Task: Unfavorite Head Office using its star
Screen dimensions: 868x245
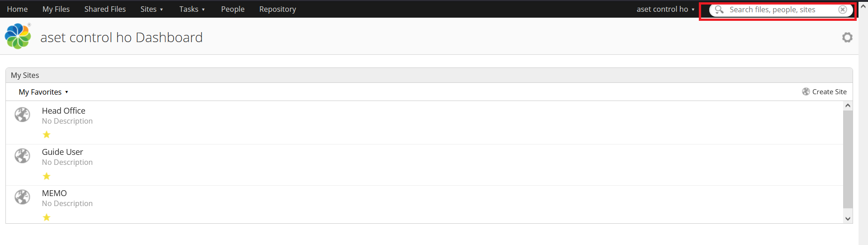Action: tap(47, 135)
